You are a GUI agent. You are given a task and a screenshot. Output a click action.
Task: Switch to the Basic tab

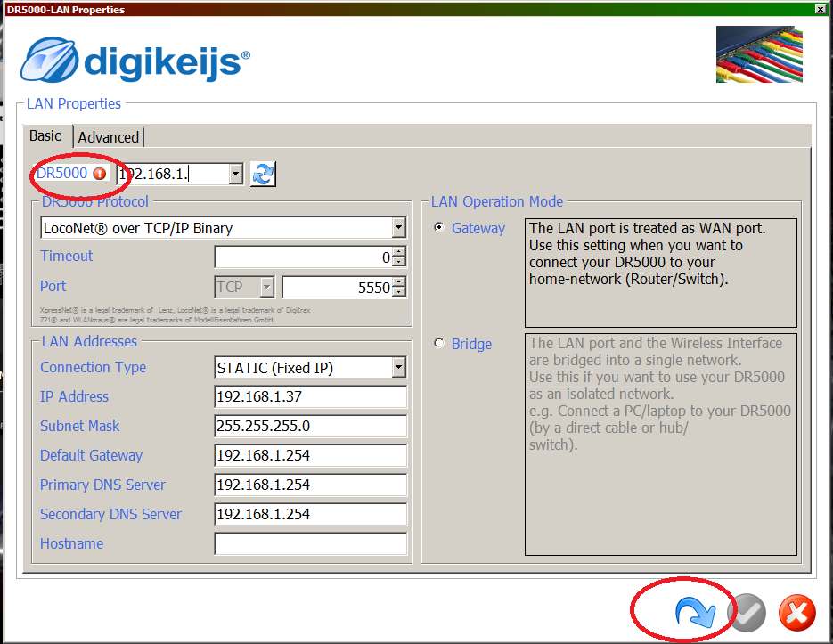click(45, 136)
